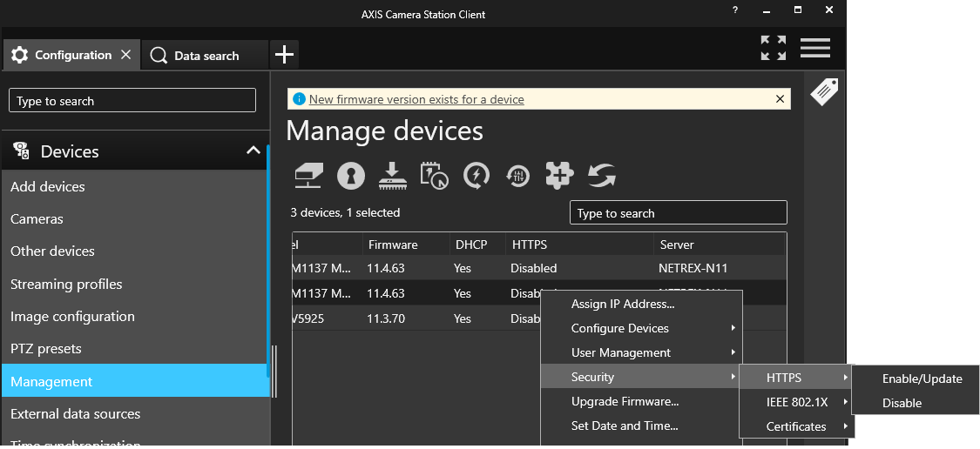Select Security in the context menu

[x=641, y=377]
